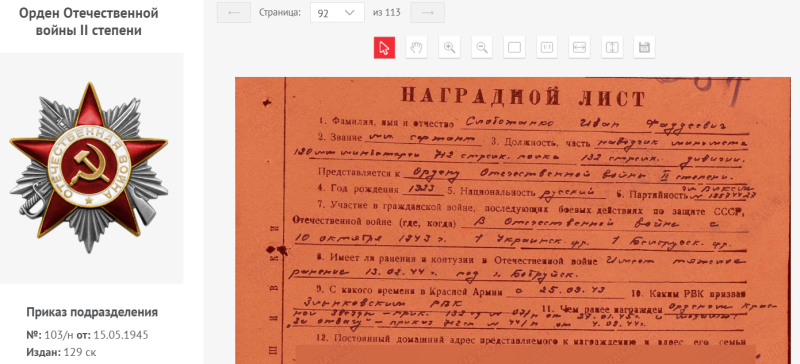Show document at 1:1 actual size
The width and height of the screenshot is (800, 364).
547,48
